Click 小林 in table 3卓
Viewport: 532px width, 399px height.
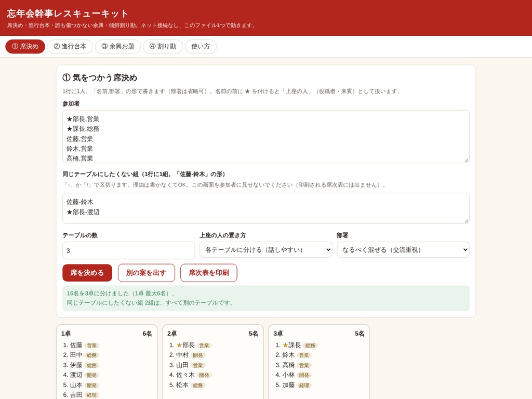click(x=288, y=375)
